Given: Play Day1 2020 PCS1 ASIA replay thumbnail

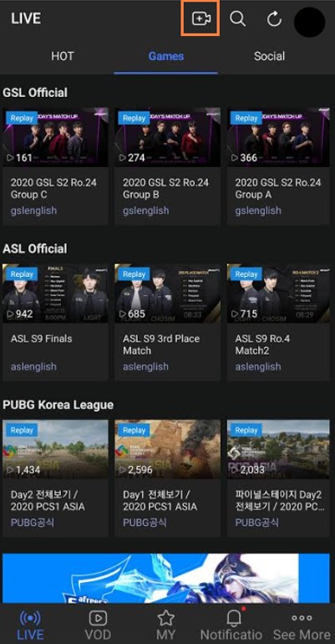Looking at the screenshot, I should click(x=167, y=449).
